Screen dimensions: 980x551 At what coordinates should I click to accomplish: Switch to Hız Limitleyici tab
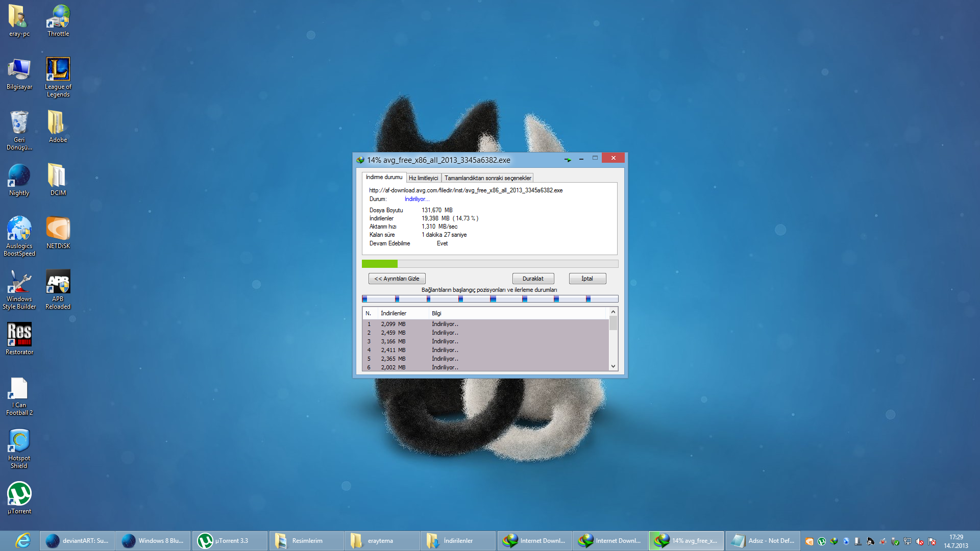pos(423,177)
